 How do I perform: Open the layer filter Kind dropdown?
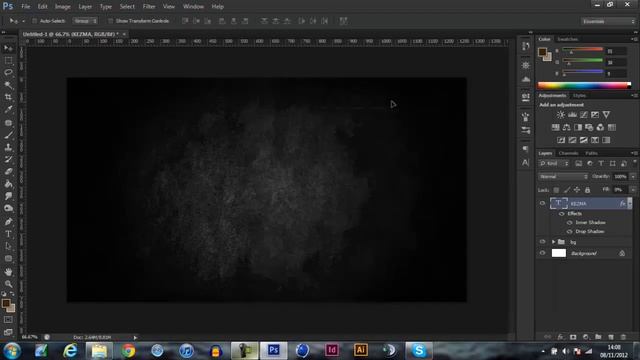tap(554, 164)
